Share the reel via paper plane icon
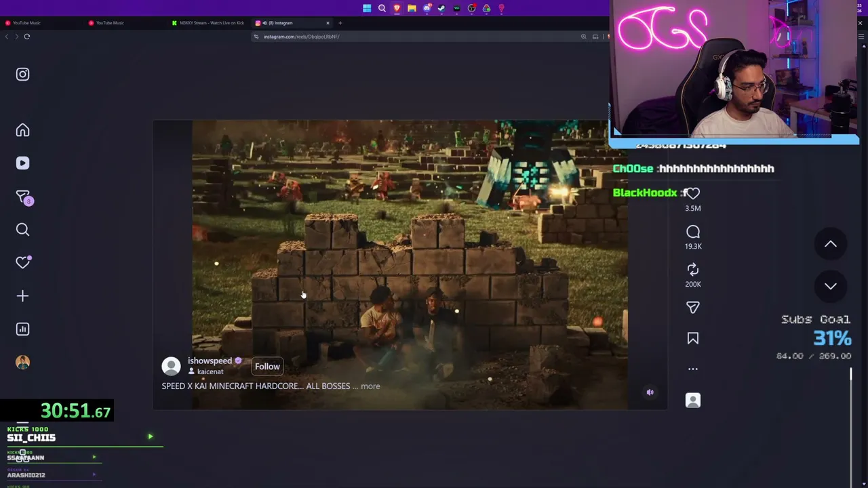The image size is (868, 488). point(692,308)
